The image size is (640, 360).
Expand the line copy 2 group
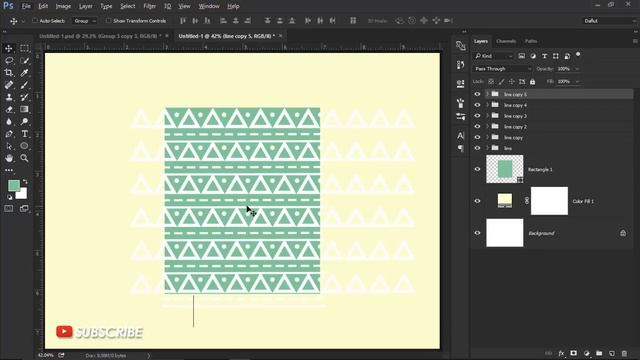point(487,127)
